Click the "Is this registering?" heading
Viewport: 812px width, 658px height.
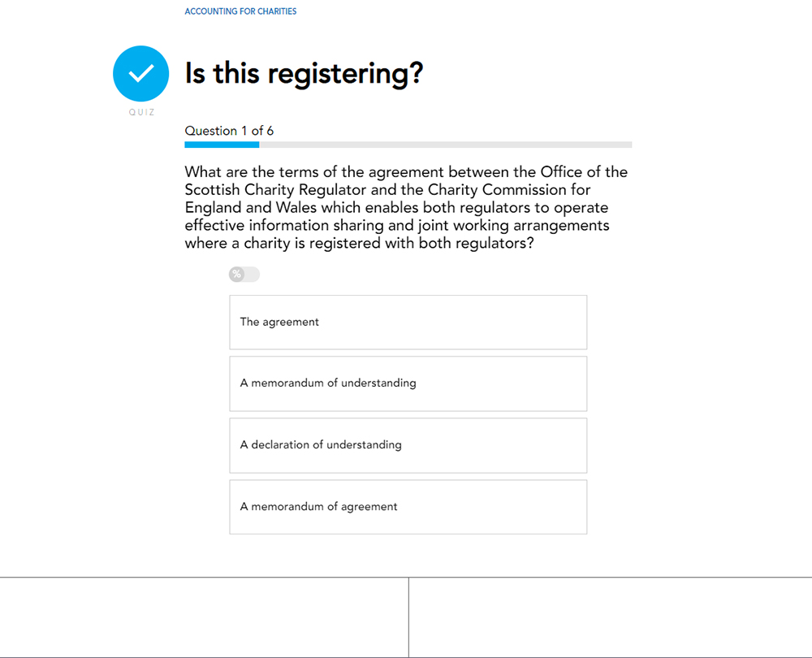pyautogui.click(x=304, y=74)
